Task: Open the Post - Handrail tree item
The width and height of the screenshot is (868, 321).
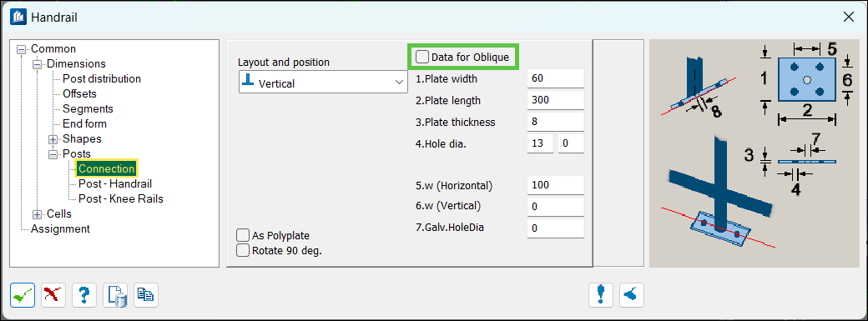Action: click(115, 183)
